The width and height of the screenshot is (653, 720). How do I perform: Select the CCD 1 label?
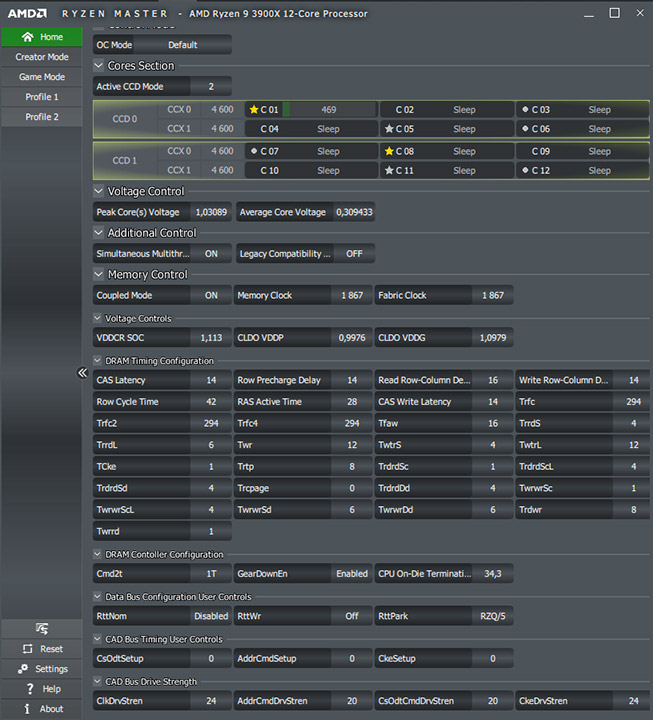pyautogui.click(x=125, y=161)
